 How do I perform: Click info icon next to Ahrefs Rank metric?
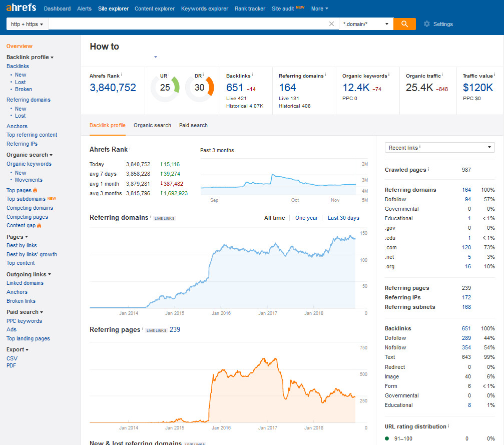click(121, 75)
